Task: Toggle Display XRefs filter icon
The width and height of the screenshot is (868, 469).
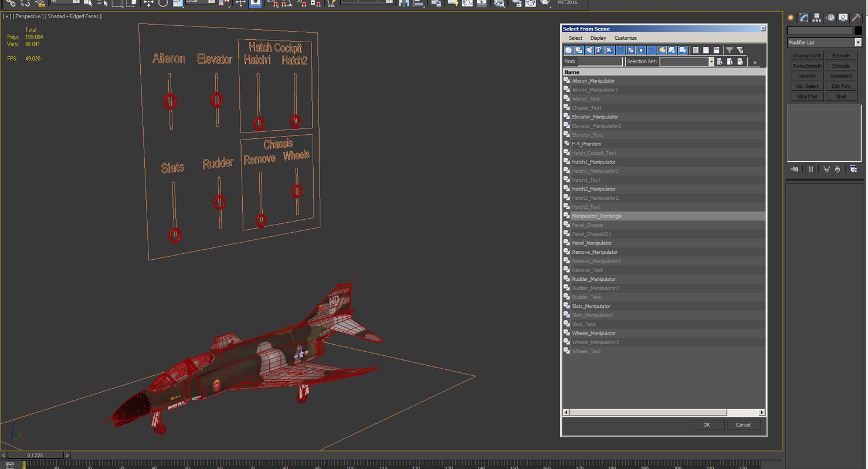Action: (641, 50)
